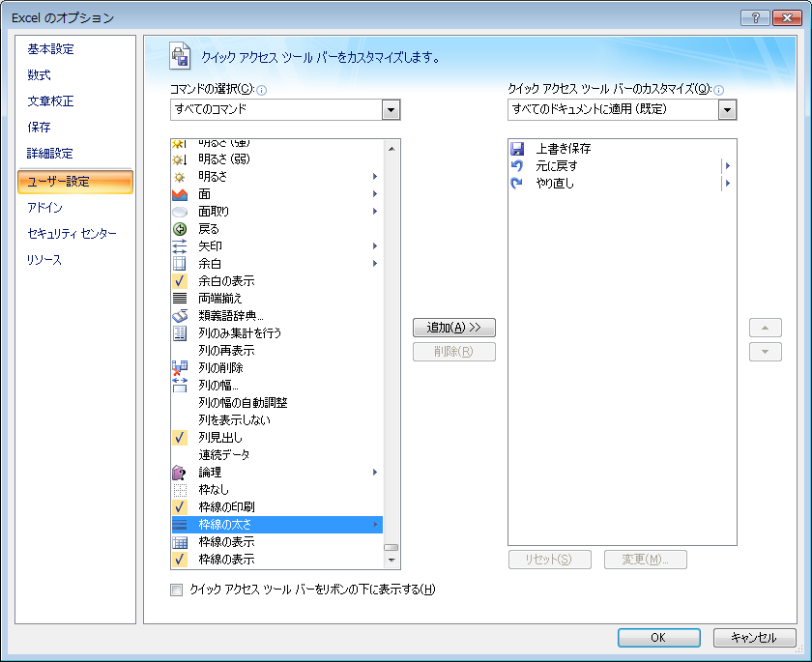Click the 枠線の表示 grid icon
The height and width of the screenshot is (662, 812).
pyautogui.click(x=179, y=542)
